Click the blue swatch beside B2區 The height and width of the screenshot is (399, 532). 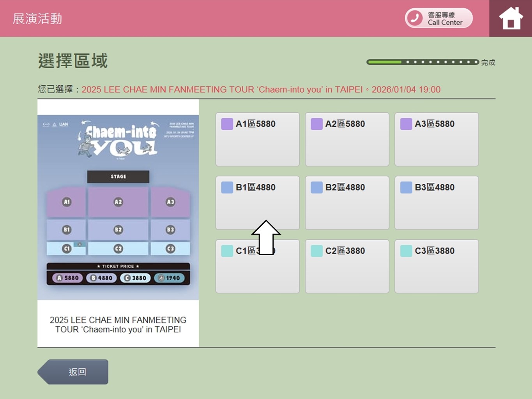(316, 187)
